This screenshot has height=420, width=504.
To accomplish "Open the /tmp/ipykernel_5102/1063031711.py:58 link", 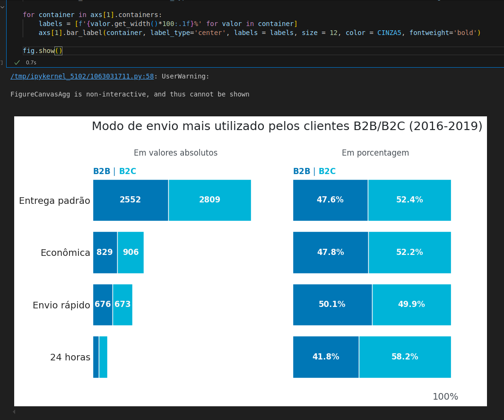I will pyautogui.click(x=82, y=76).
